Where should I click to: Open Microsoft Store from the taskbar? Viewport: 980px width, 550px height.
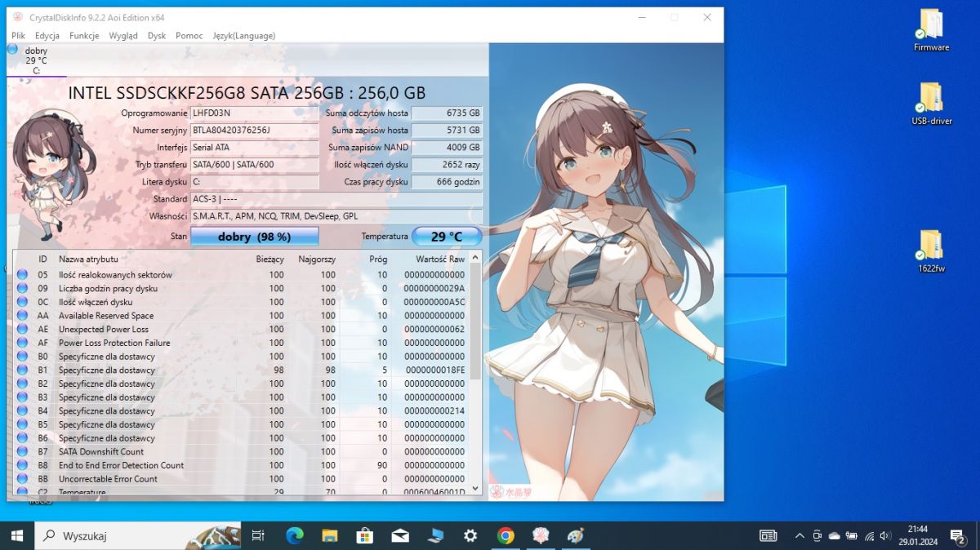[x=365, y=535]
